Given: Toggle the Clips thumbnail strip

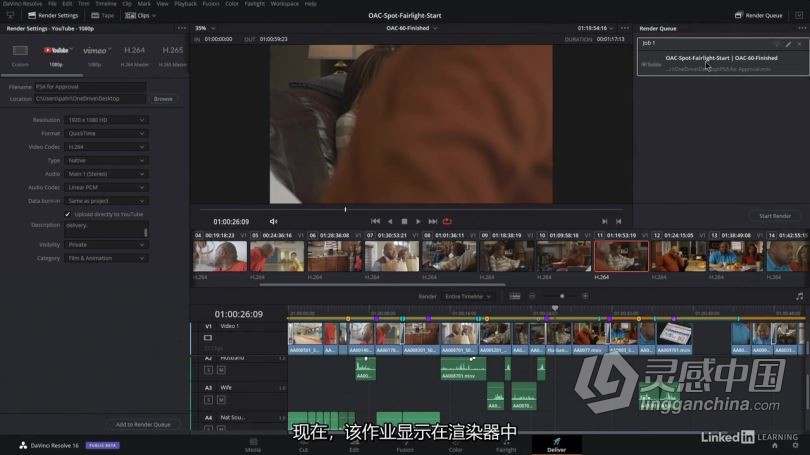Looking at the screenshot, I should 140,15.
